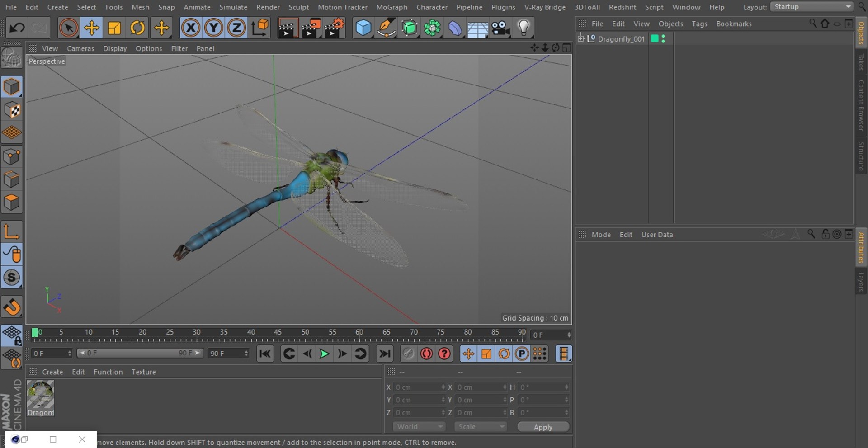The image size is (868, 448).
Task: Select the Dragonfly material thumbnail
Action: 41,398
